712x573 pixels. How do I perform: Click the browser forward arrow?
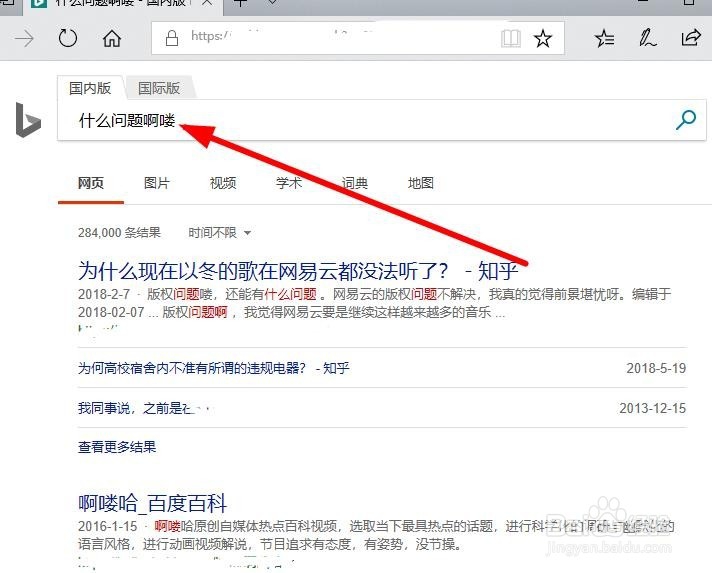point(24,39)
